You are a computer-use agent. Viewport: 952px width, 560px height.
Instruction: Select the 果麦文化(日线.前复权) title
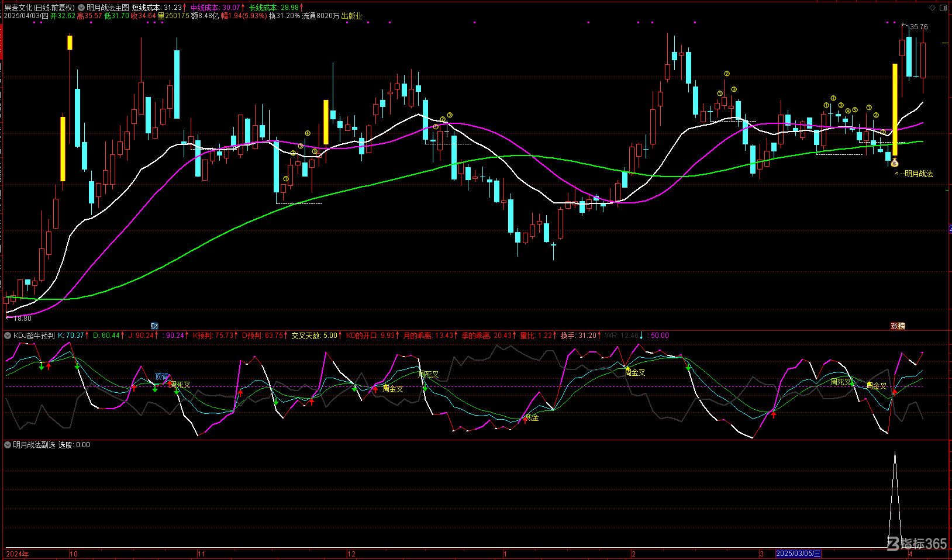coord(39,8)
